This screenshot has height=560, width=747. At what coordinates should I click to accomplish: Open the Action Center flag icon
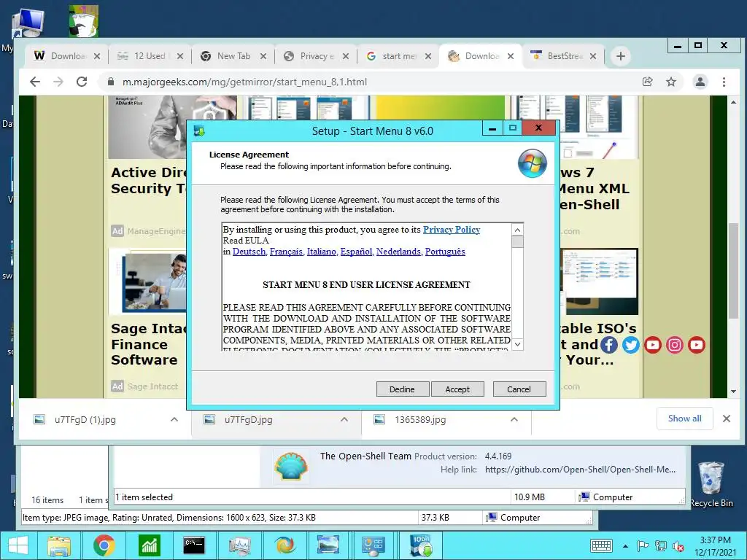643,546
